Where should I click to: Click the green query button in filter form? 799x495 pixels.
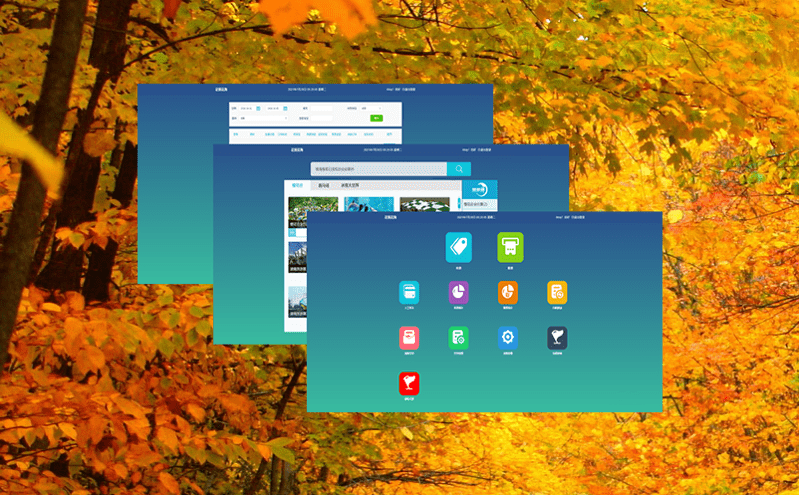point(376,118)
